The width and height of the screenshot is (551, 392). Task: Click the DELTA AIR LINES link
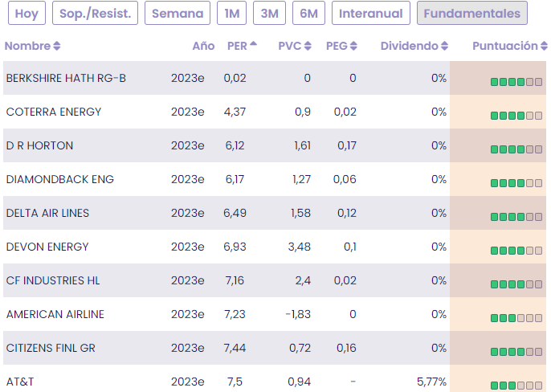pyautogui.click(x=47, y=213)
